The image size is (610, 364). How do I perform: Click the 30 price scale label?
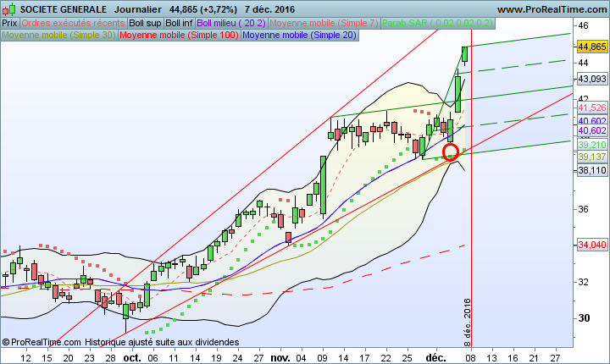click(x=584, y=318)
